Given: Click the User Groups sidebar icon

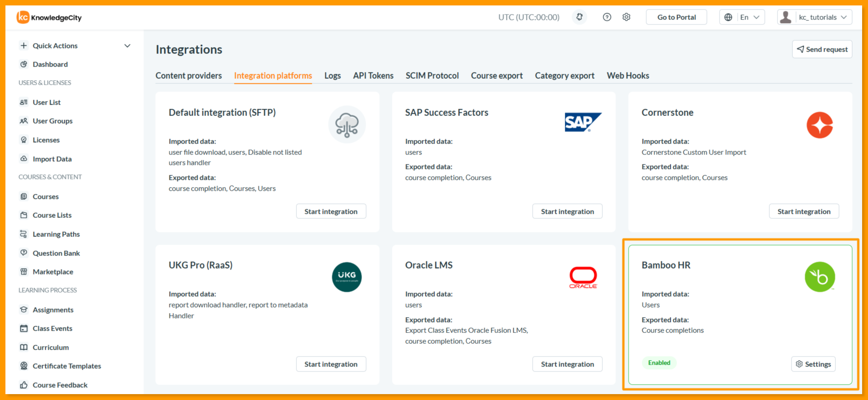Looking at the screenshot, I should 24,121.
